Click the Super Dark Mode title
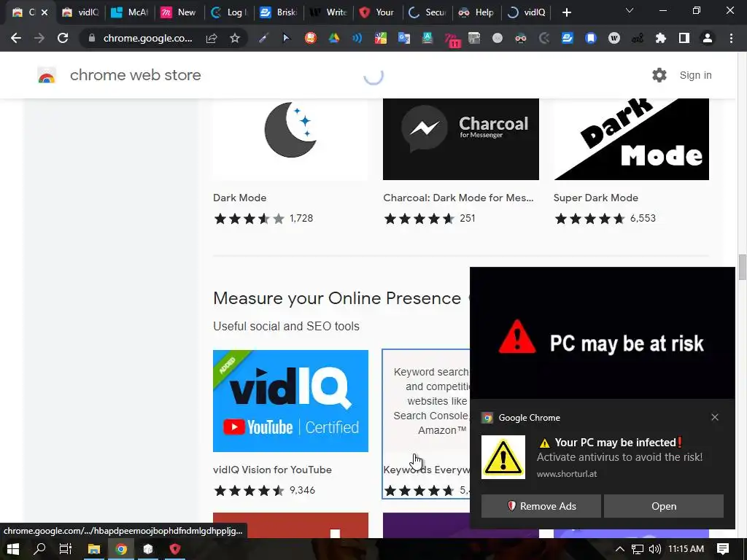Image resolution: width=747 pixels, height=560 pixels. (595, 198)
